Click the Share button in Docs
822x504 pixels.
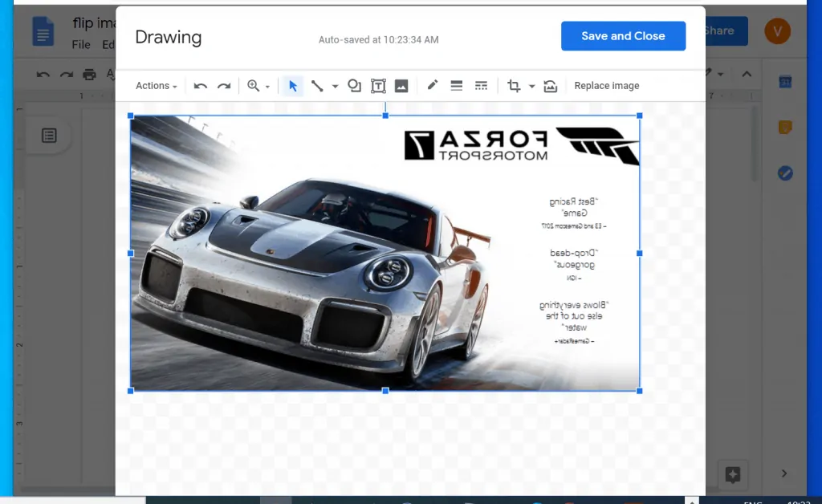click(726, 31)
